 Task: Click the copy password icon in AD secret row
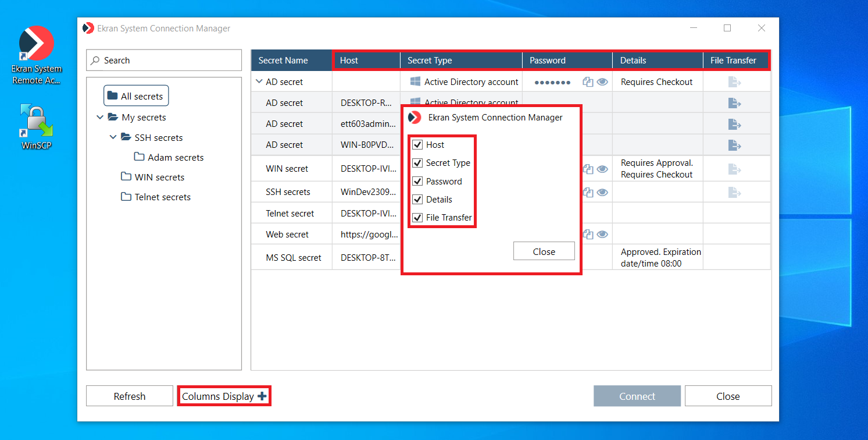tap(588, 82)
